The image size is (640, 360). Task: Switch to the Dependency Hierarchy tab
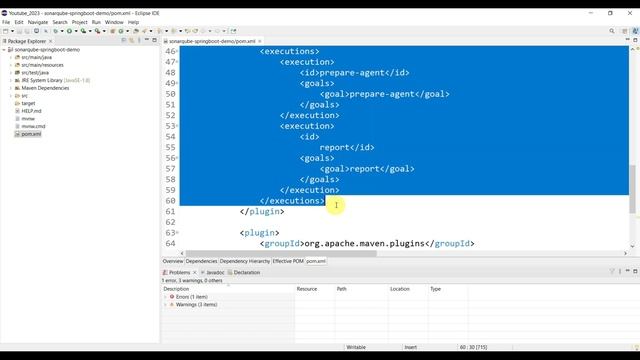click(x=245, y=261)
